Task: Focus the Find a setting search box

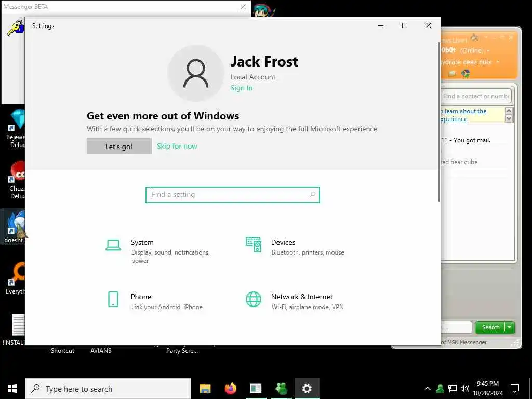Action: click(232, 195)
